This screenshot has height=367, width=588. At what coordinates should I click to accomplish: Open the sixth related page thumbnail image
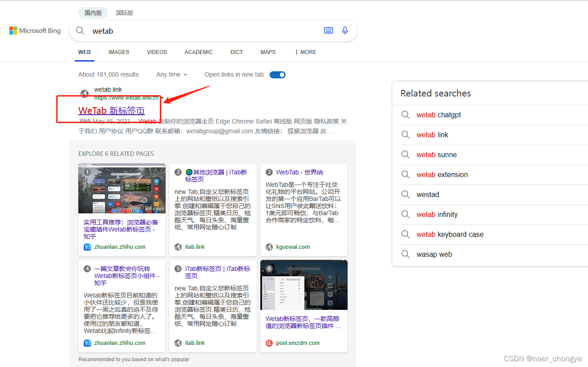tap(304, 285)
